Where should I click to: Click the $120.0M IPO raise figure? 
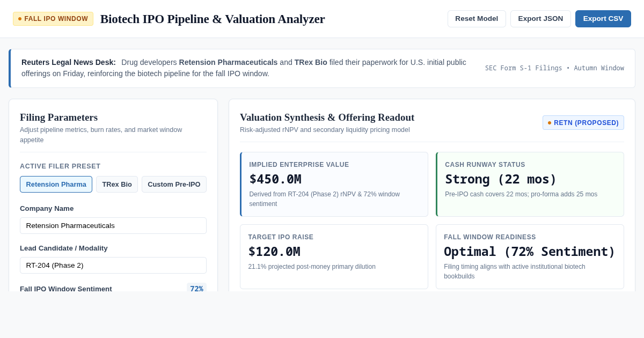click(x=274, y=252)
